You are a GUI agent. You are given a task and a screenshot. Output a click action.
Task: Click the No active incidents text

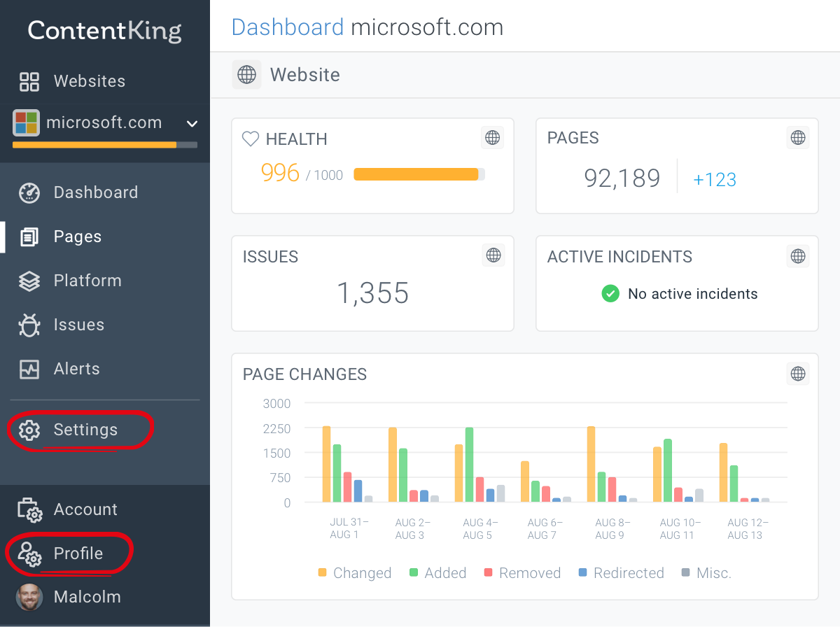tap(693, 294)
